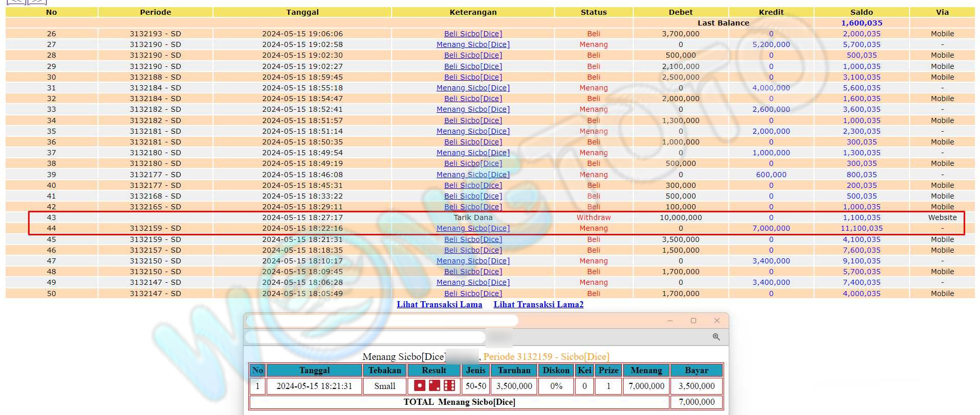Open Beli Sicbo[Dice] link in row 50
The height and width of the screenshot is (415, 980).
tap(473, 294)
